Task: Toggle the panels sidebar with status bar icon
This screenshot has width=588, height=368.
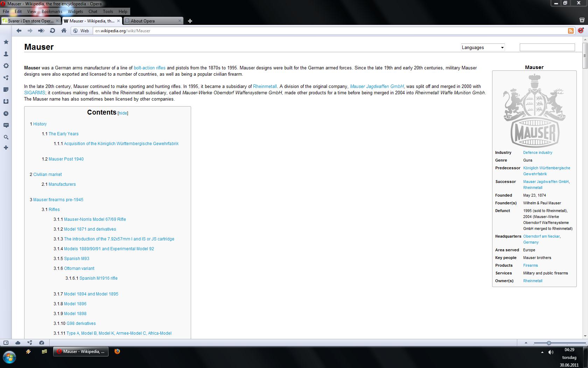Action: pos(6,343)
